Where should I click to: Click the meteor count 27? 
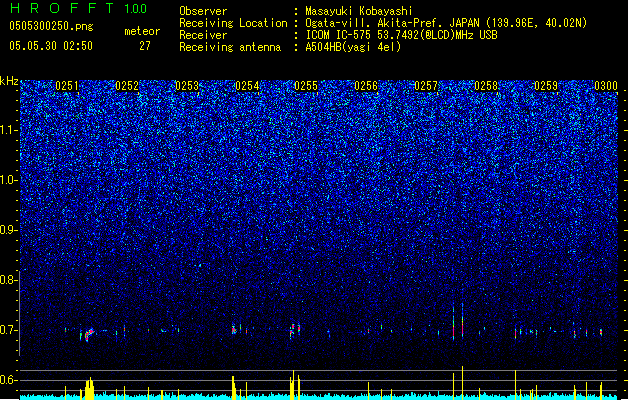(x=145, y=46)
